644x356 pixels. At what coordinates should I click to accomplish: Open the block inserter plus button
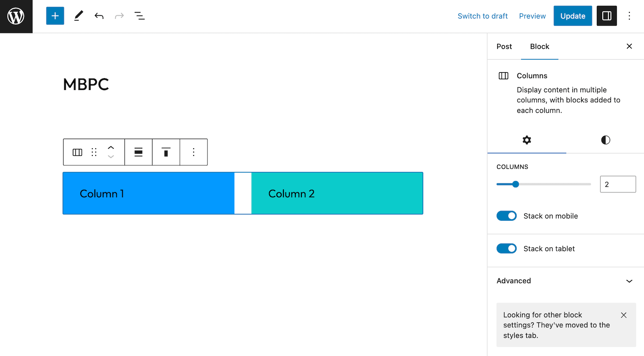pos(55,16)
